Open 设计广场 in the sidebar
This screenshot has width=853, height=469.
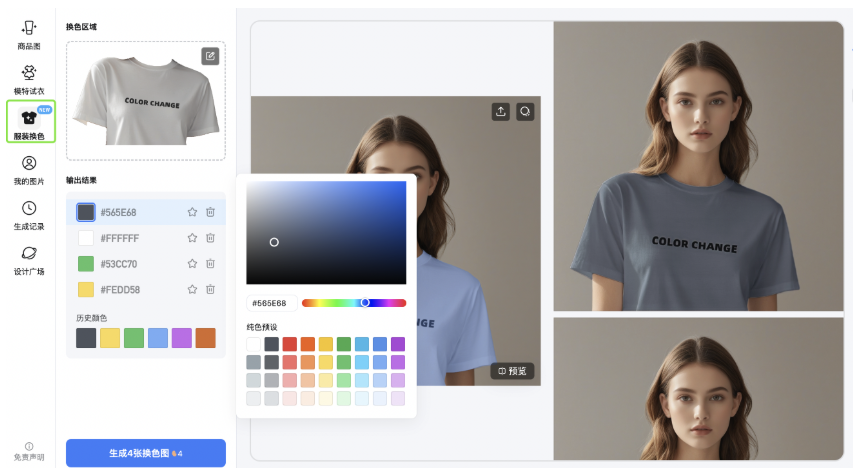click(x=29, y=259)
